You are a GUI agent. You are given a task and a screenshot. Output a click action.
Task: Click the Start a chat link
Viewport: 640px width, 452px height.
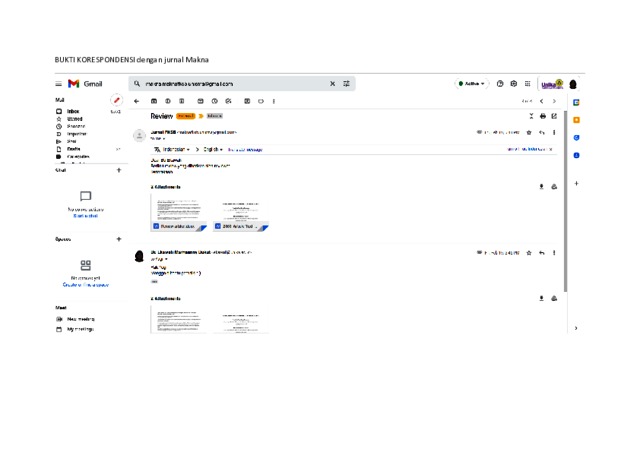[85, 216]
